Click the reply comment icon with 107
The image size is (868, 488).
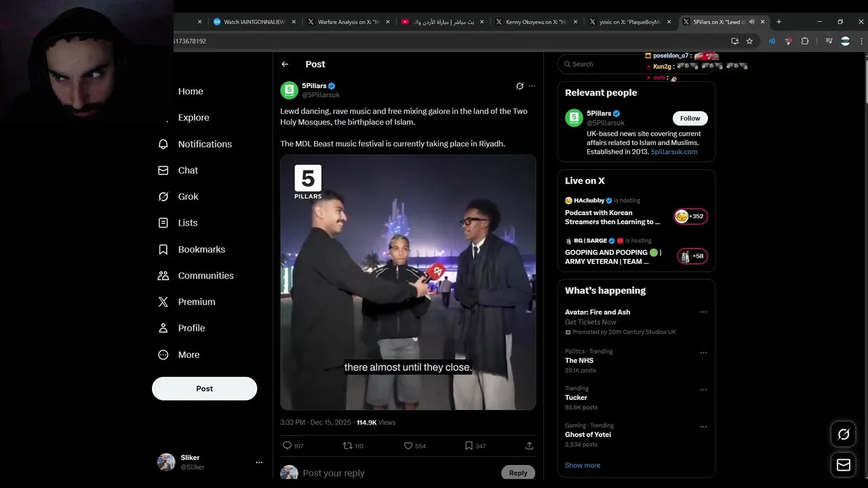point(287,445)
